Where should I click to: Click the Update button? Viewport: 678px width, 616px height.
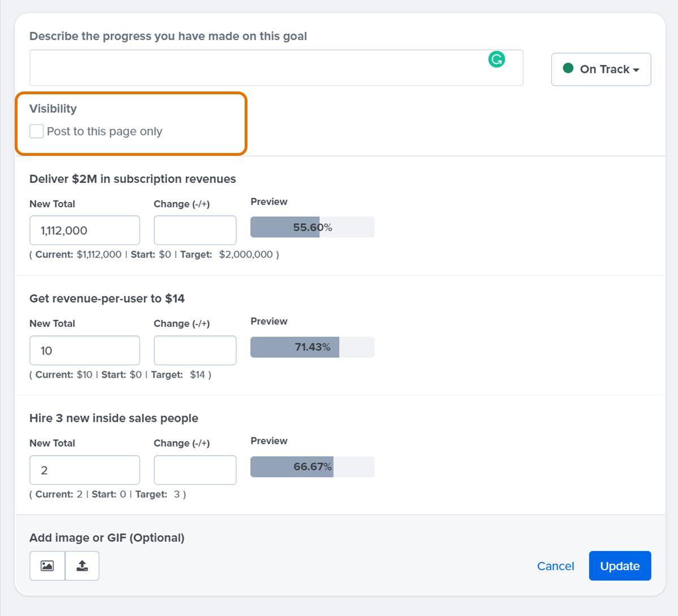pos(620,565)
